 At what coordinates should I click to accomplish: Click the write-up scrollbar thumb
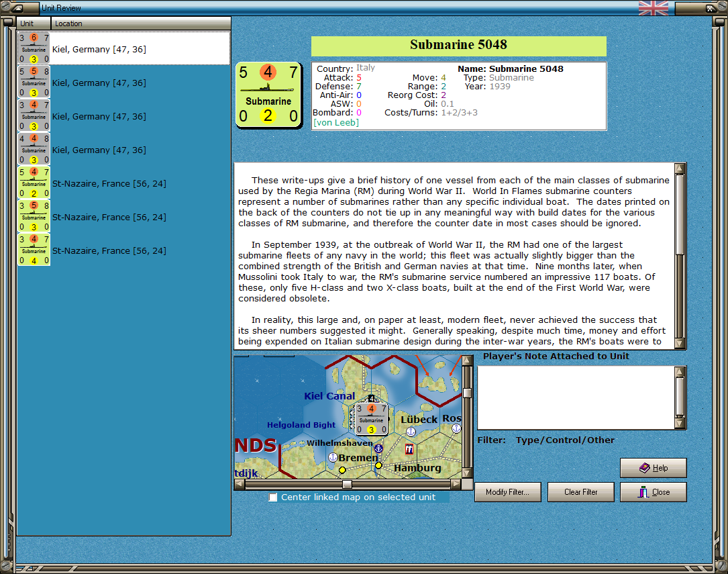tap(680, 215)
